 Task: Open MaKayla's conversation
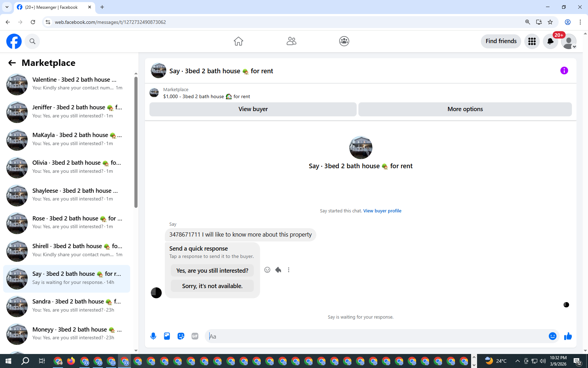point(66,139)
